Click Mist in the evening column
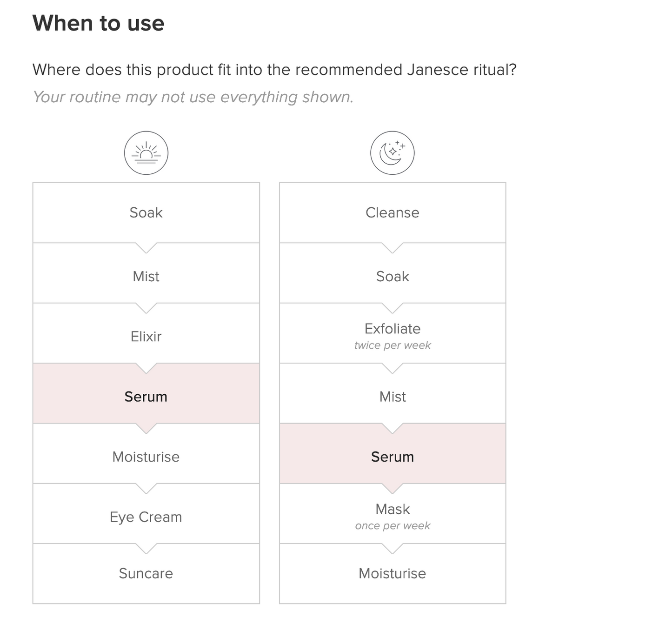The height and width of the screenshot is (643, 672). coord(392,397)
